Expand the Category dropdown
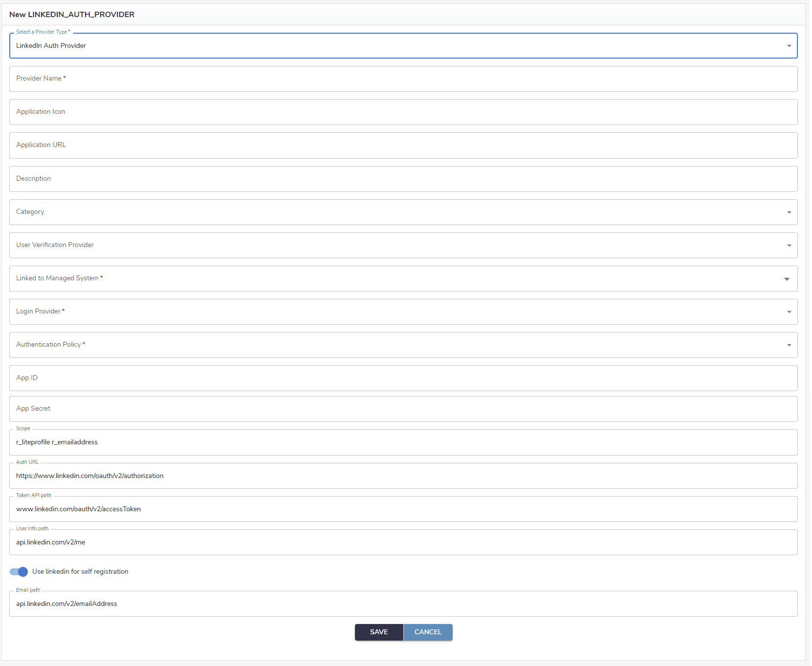This screenshot has width=812, height=666. 403,212
